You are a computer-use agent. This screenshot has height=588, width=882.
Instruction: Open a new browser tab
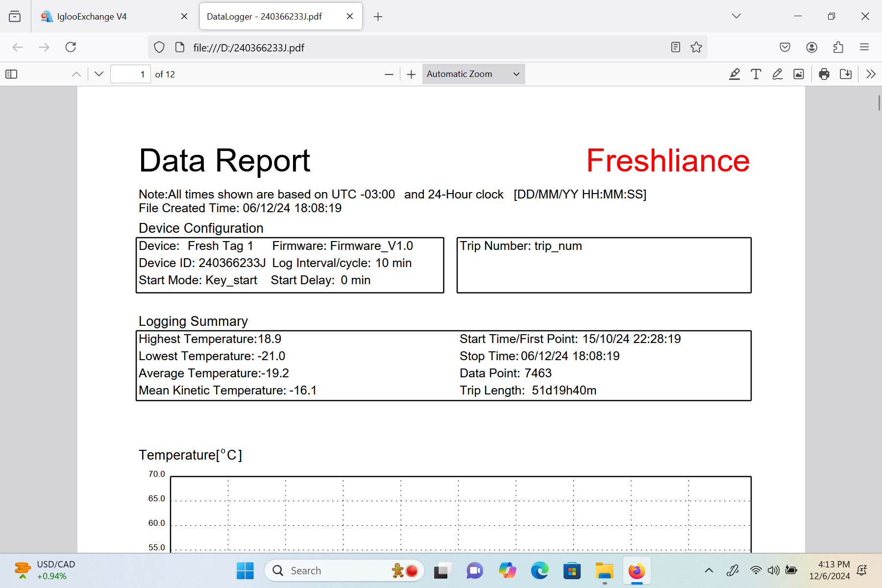click(378, 17)
